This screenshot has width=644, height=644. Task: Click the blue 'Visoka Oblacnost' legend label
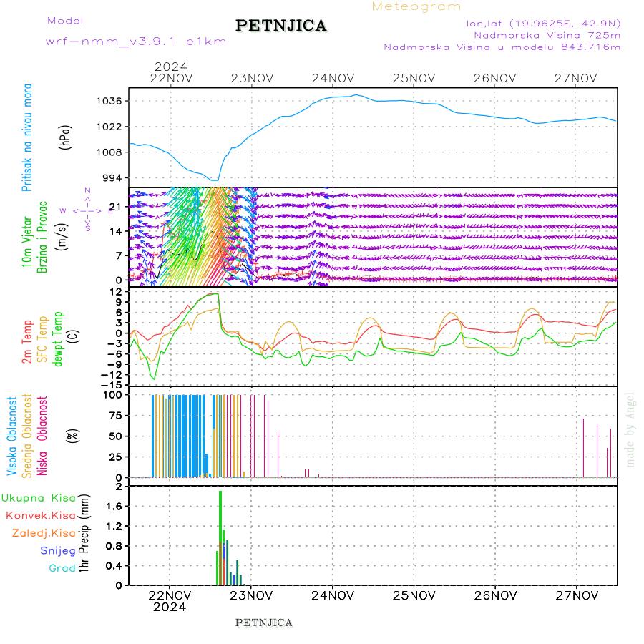12,436
